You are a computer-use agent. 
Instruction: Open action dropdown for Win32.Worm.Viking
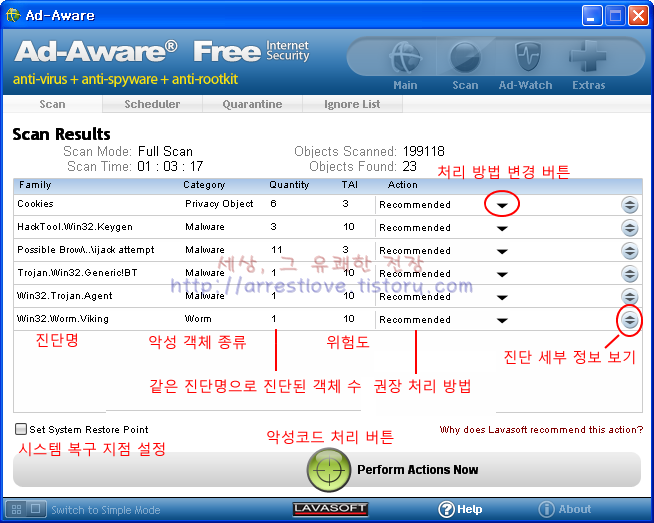click(502, 320)
